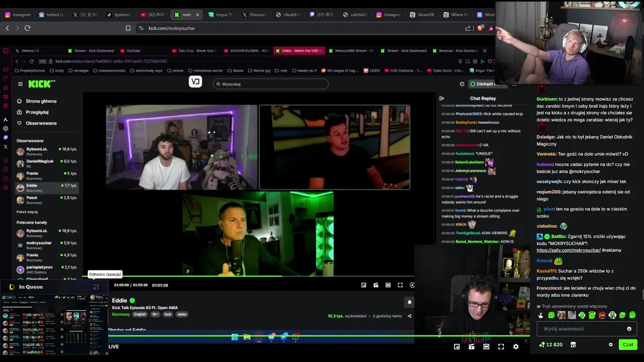This screenshot has width=644, height=362.
Task: Open the ProjektyDomow bookmarks folder
Action: (x=30, y=70)
